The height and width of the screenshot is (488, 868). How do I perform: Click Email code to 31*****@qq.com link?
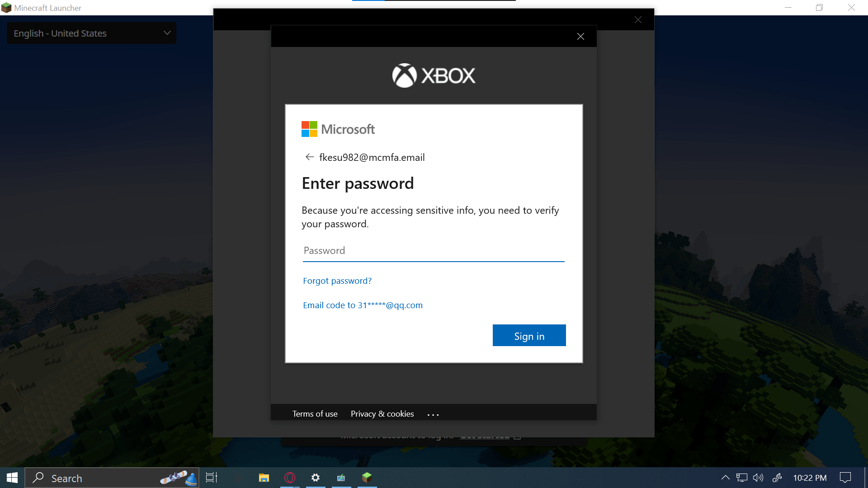[363, 305]
